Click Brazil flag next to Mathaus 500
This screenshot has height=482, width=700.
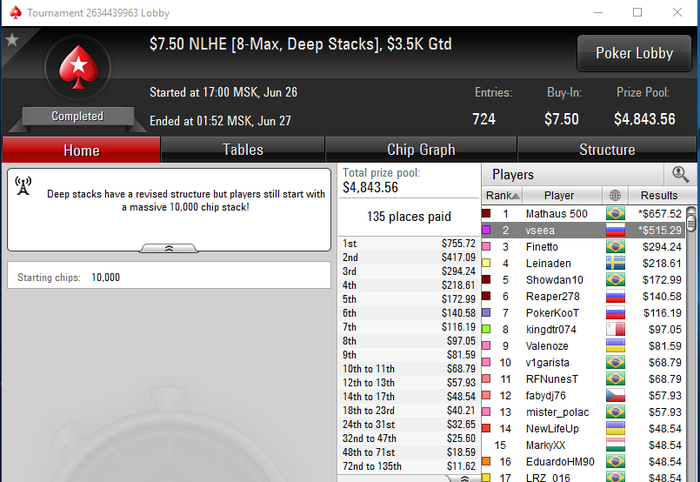click(x=615, y=214)
